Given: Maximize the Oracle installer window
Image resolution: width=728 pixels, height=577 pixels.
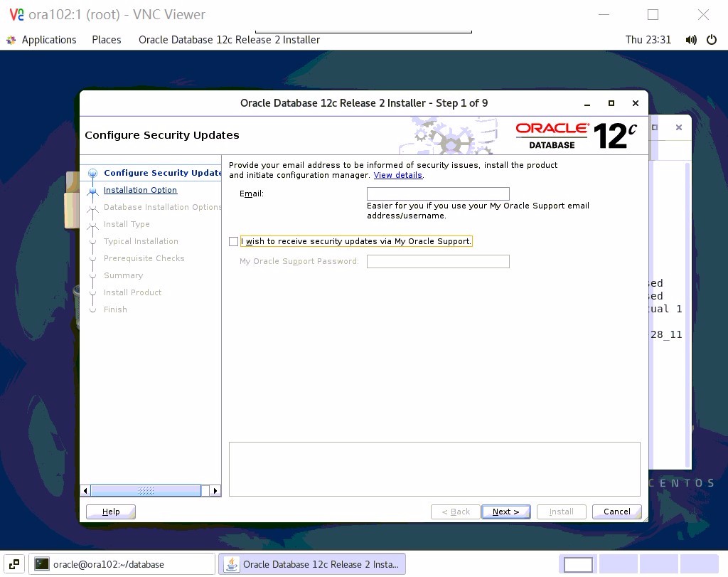Looking at the screenshot, I should 611,103.
